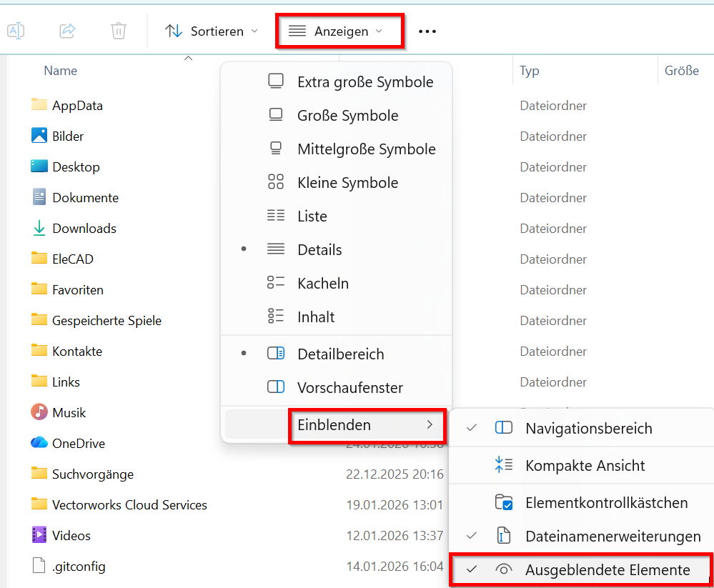Screen dimensions: 714x588
Task: Click the Share icon in toolbar
Action: (67, 31)
